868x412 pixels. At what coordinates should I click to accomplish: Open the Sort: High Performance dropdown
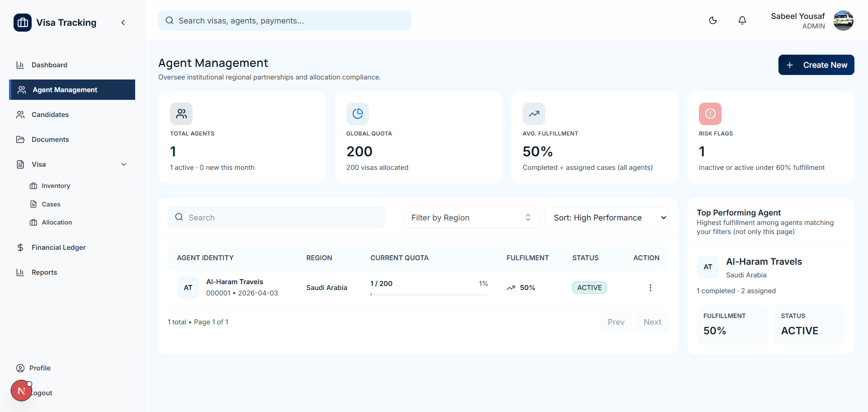pyautogui.click(x=606, y=218)
